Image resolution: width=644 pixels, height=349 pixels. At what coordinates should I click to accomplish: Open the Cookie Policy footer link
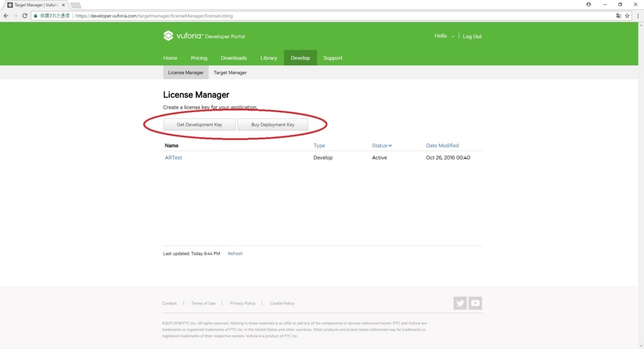tap(282, 303)
